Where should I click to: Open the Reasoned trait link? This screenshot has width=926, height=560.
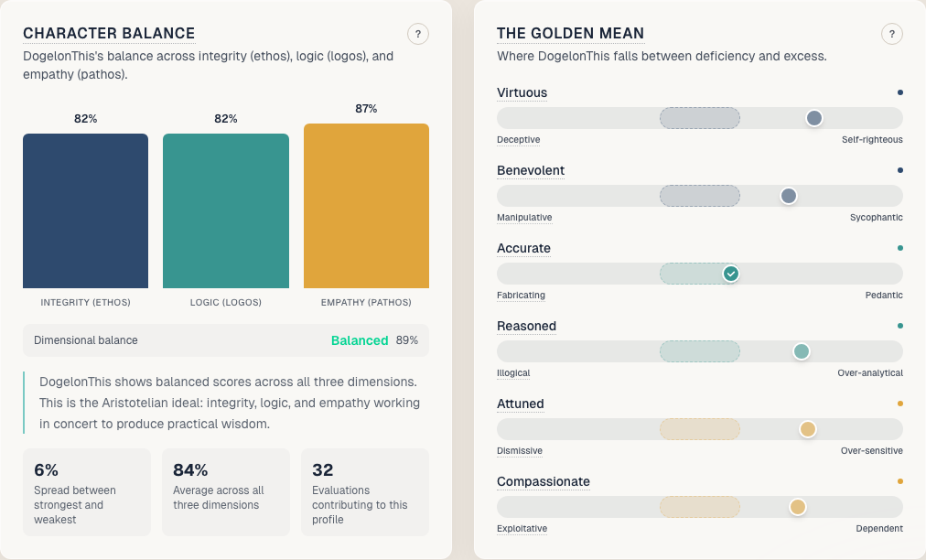coord(527,326)
